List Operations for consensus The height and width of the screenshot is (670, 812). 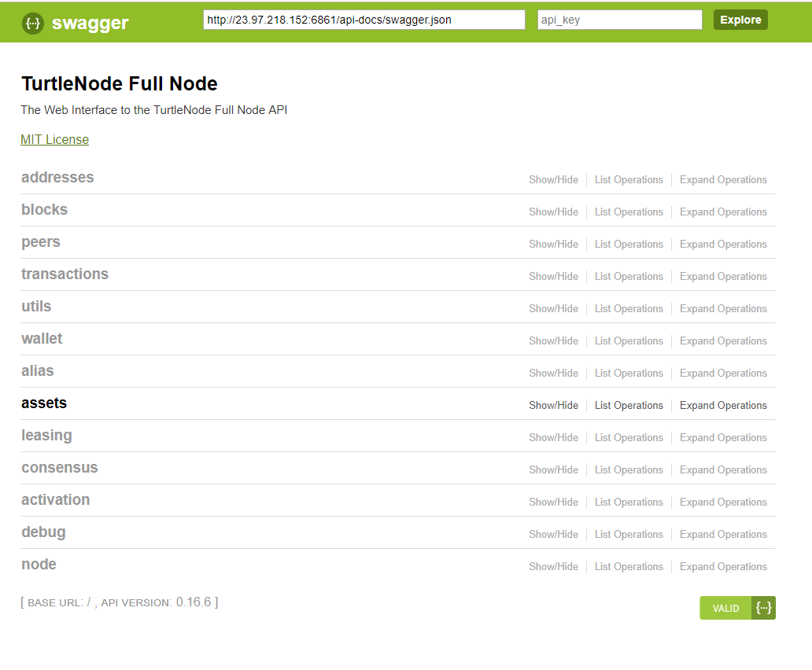[629, 469]
